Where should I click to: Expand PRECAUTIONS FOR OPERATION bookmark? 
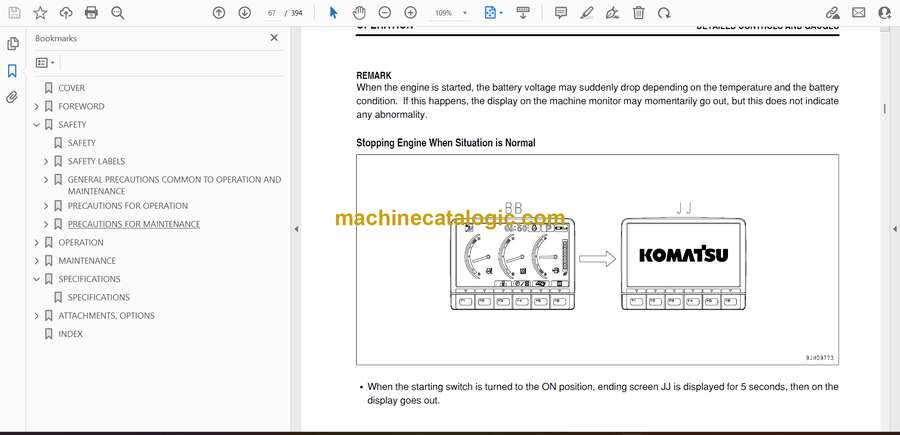pyautogui.click(x=46, y=205)
